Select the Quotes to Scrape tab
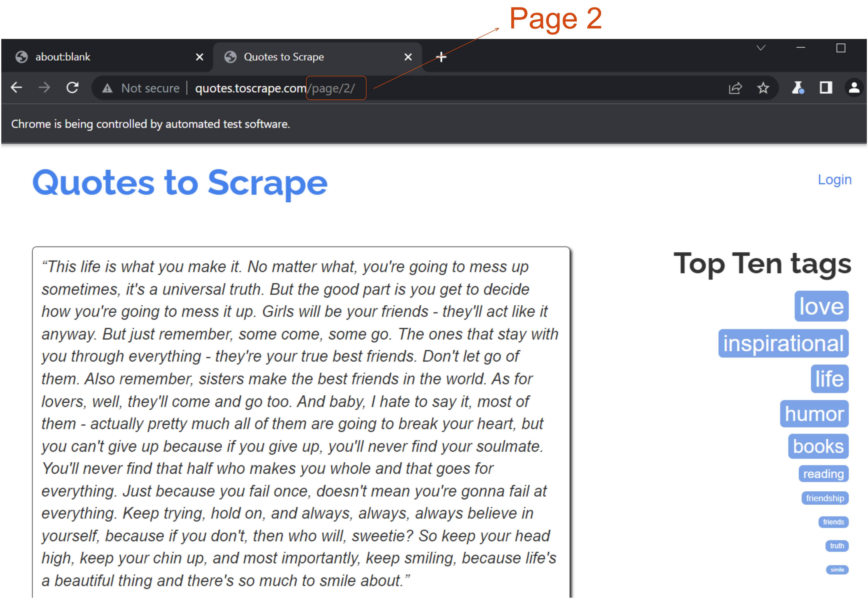 [317, 57]
